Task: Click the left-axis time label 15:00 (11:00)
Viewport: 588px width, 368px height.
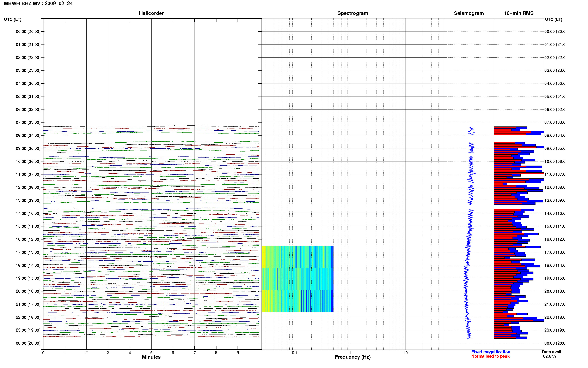Action: pyautogui.click(x=28, y=226)
